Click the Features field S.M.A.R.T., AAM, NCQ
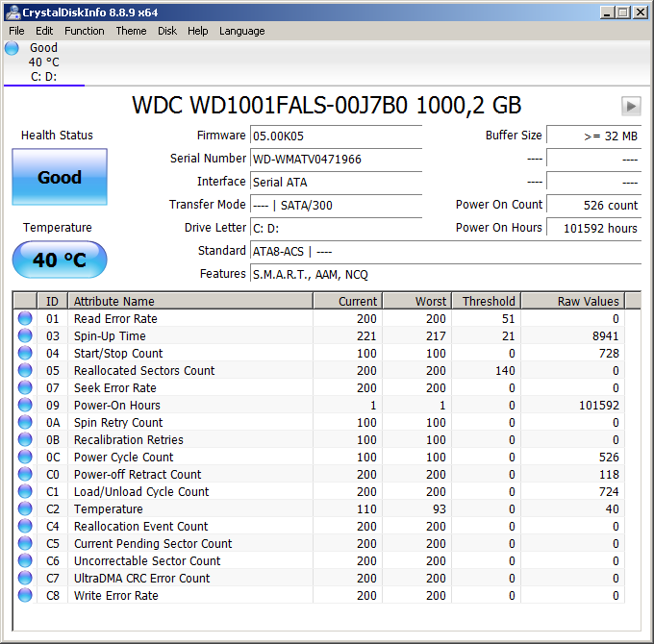The image size is (654, 644). 445,274
